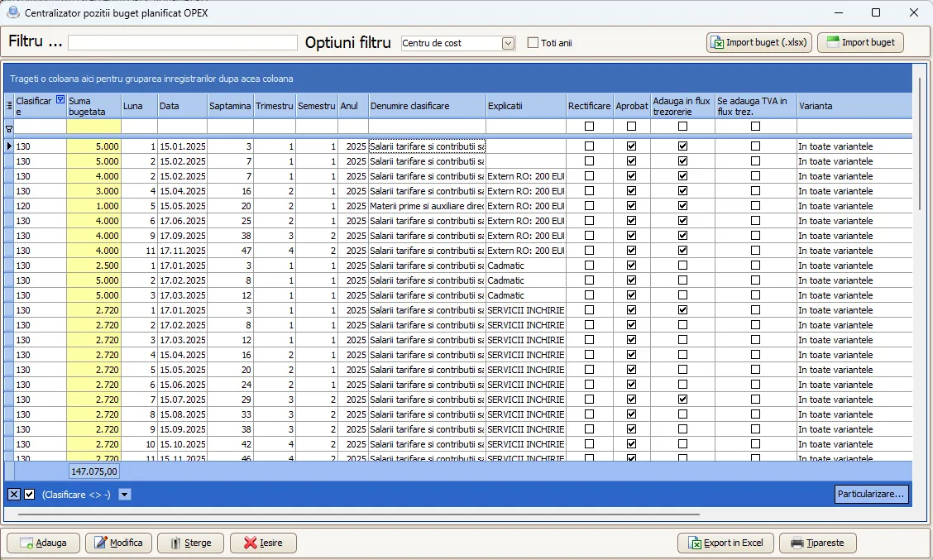
Task: Click the first Cadmatic explanation cell dated 17.01.2025
Action: 526,266
